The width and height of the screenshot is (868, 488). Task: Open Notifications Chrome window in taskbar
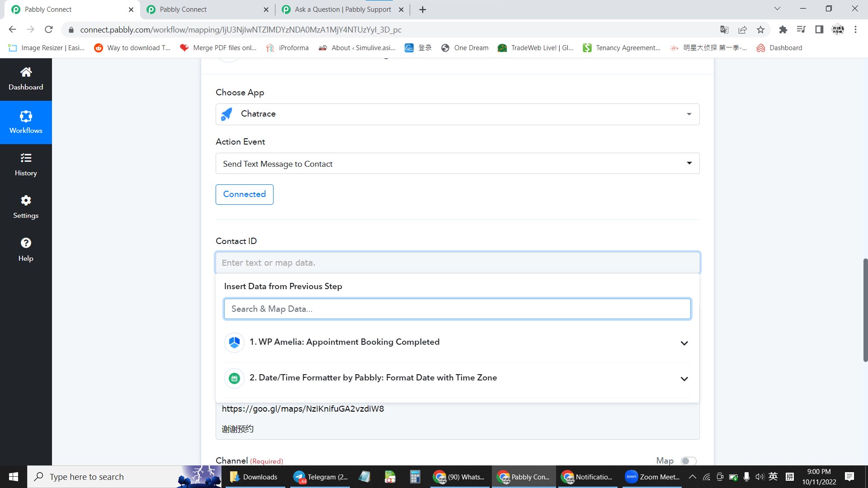(x=587, y=477)
